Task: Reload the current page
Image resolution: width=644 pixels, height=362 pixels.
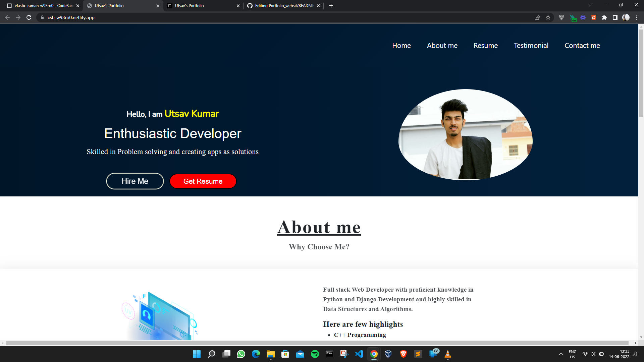Action: pyautogui.click(x=29, y=17)
